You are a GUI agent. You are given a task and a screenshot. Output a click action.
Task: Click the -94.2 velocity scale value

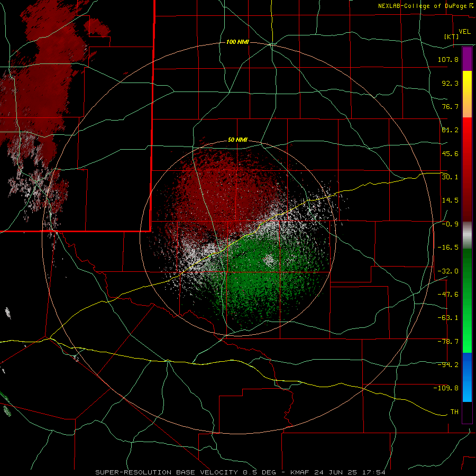[448, 365]
